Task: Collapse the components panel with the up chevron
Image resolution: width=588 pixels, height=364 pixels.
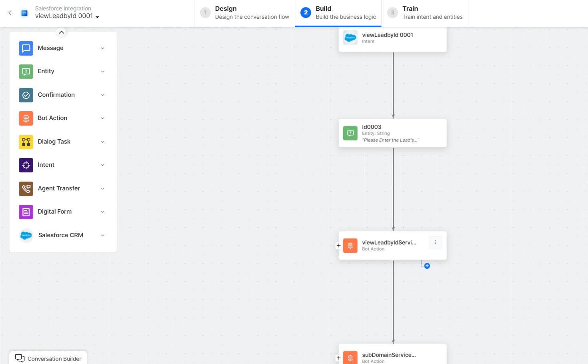Action: click(x=61, y=32)
